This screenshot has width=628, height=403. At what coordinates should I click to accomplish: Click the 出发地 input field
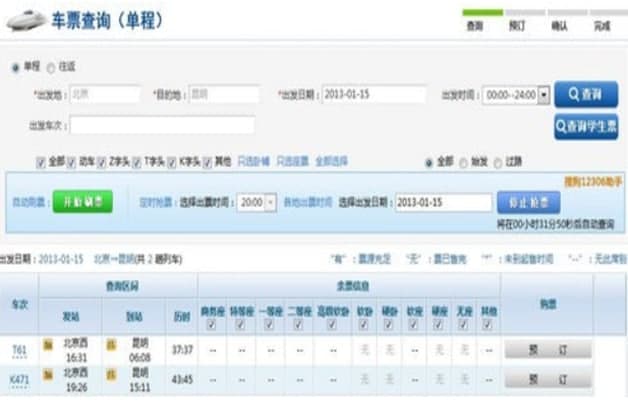(105, 95)
